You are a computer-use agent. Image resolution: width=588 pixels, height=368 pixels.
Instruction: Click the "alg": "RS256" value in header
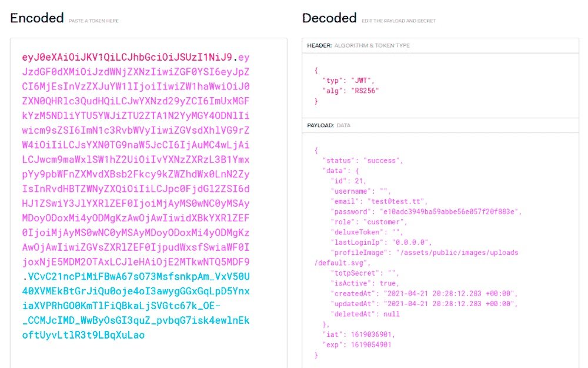365,91
